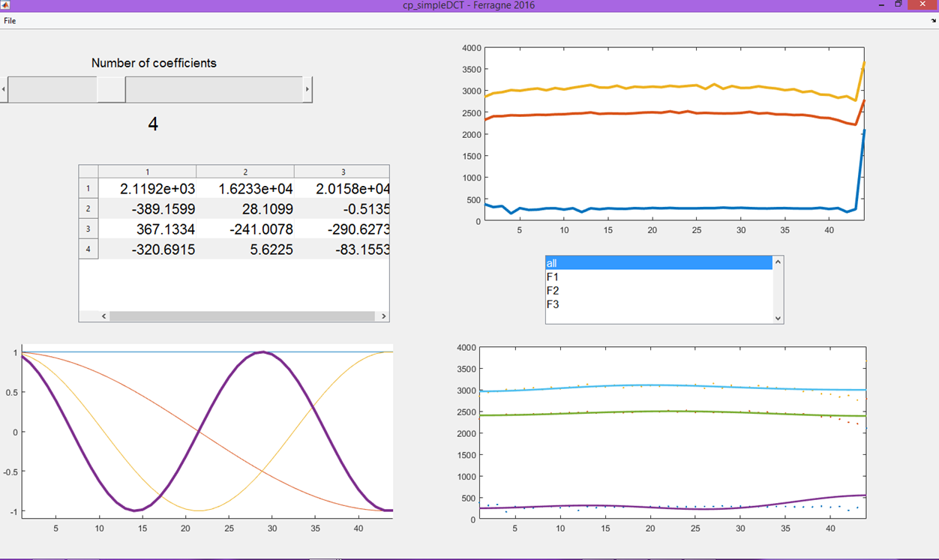Screen dimensions: 939x560
Task: Click the right arrow of the table scrollbar
Action: coord(382,316)
